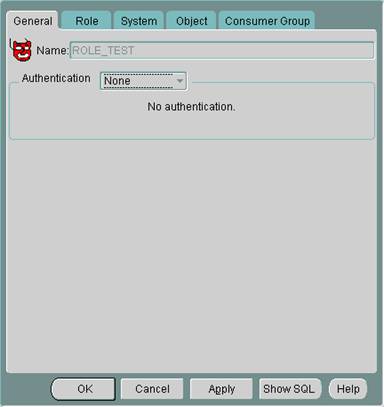Open the Role tab
Image resolution: width=384 pixels, height=407 pixels.
click(87, 21)
